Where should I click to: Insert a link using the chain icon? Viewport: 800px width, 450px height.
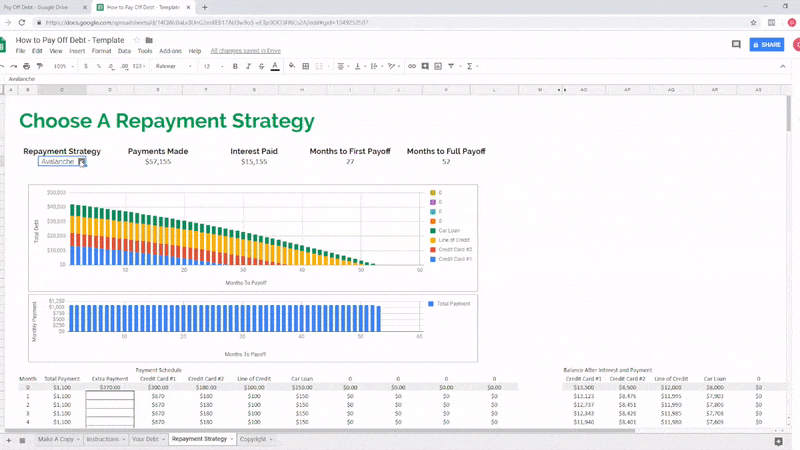(x=412, y=66)
